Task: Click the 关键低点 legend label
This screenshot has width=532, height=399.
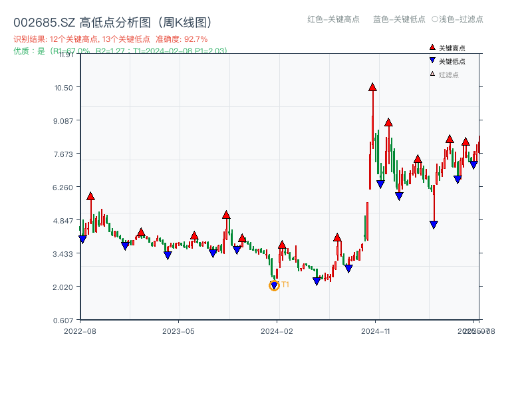Action: [452, 61]
